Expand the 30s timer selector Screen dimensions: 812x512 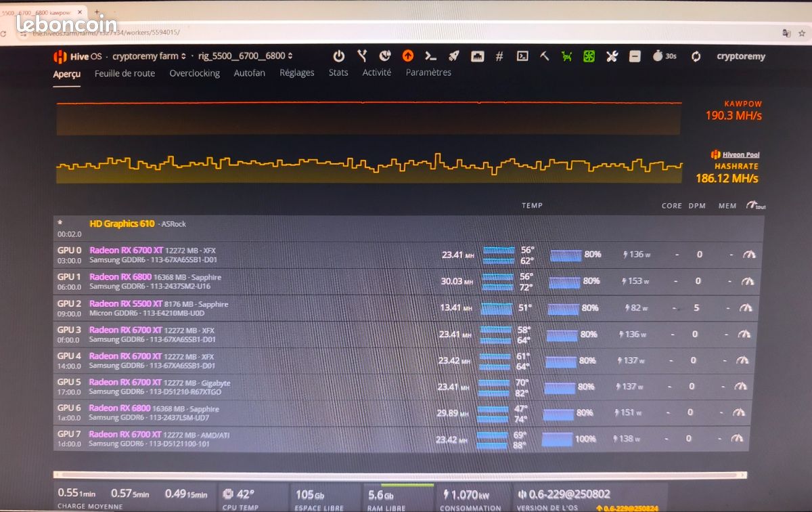664,56
